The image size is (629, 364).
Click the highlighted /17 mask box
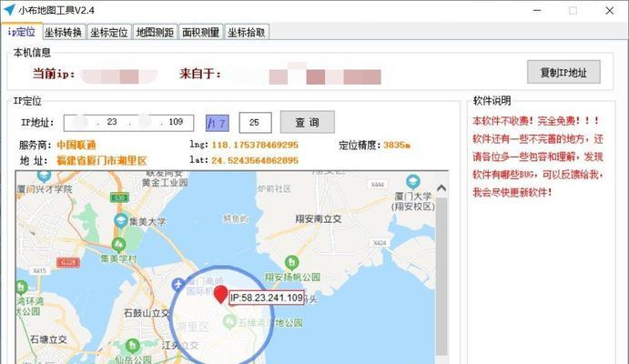217,123
